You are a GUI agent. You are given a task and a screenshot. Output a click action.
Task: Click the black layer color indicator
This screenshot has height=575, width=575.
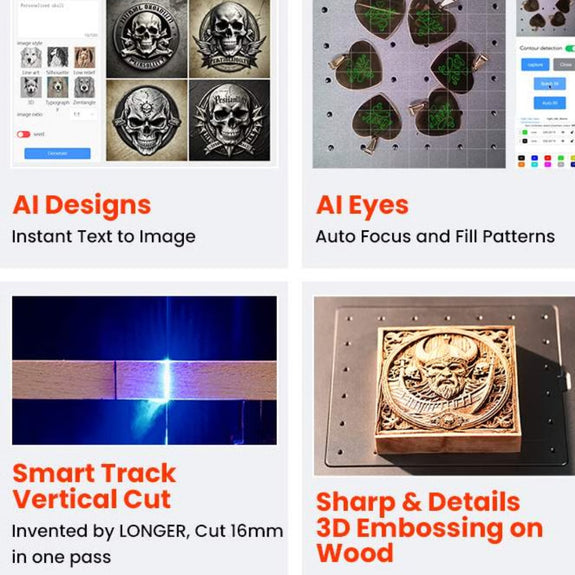[x=525, y=141]
